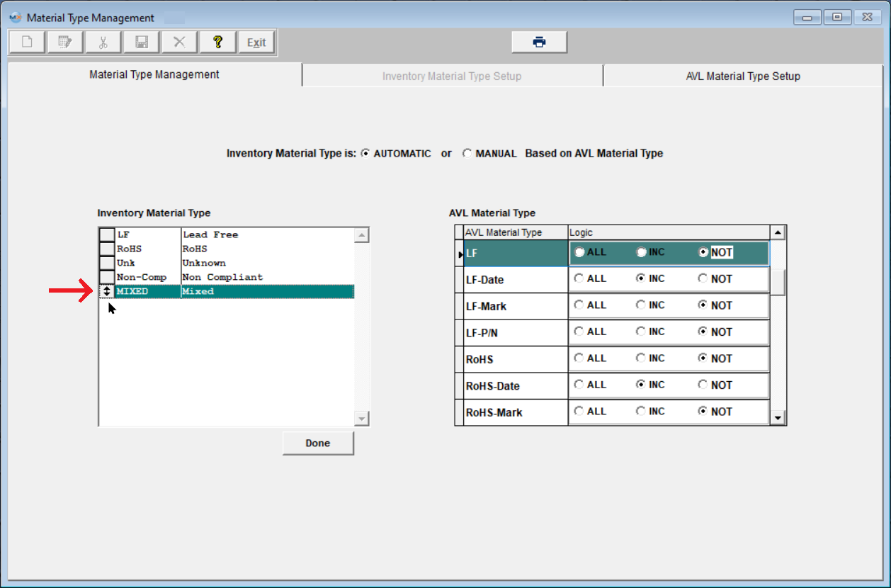The height and width of the screenshot is (588, 891).
Task: Click row selector box beside Unk inventory type
Action: 106,263
